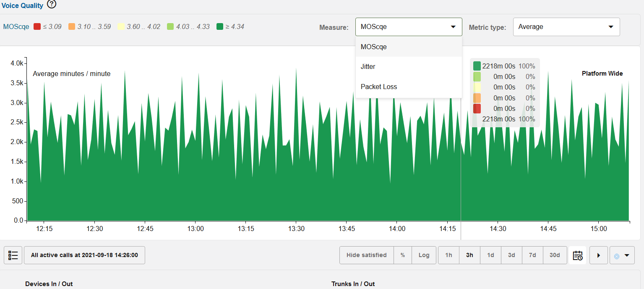644x289 pixels.
Task: Click the Voice Quality help question mark icon
Action: (x=51, y=5)
